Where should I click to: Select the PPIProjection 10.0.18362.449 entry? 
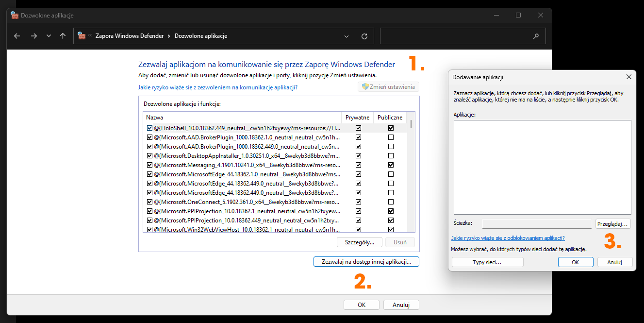click(x=248, y=221)
